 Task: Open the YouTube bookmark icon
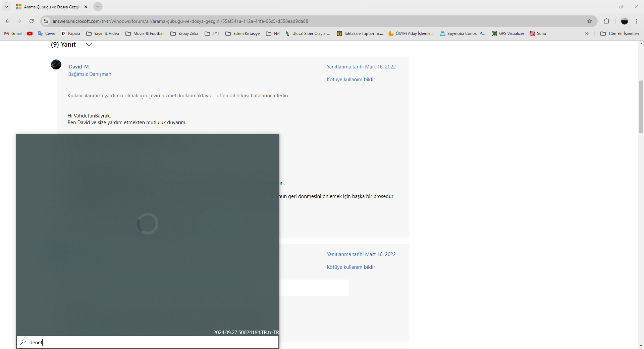(x=30, y=34)
